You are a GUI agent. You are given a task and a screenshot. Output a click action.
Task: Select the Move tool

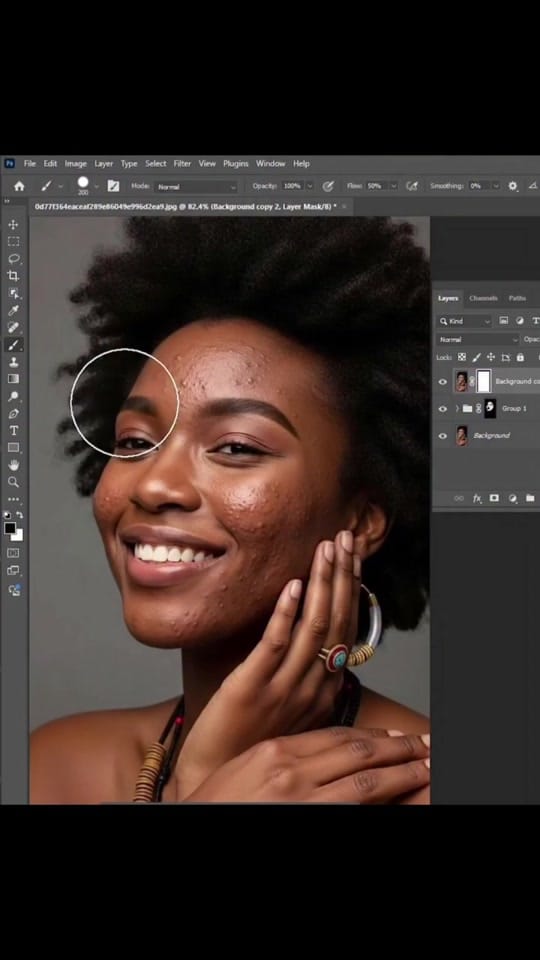(13, 225)
